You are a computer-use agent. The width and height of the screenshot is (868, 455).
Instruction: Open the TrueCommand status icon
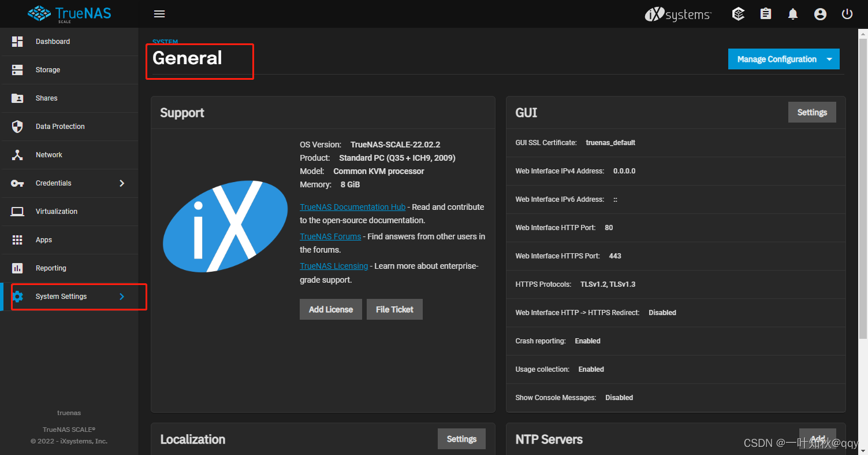[x=738, y=14]
